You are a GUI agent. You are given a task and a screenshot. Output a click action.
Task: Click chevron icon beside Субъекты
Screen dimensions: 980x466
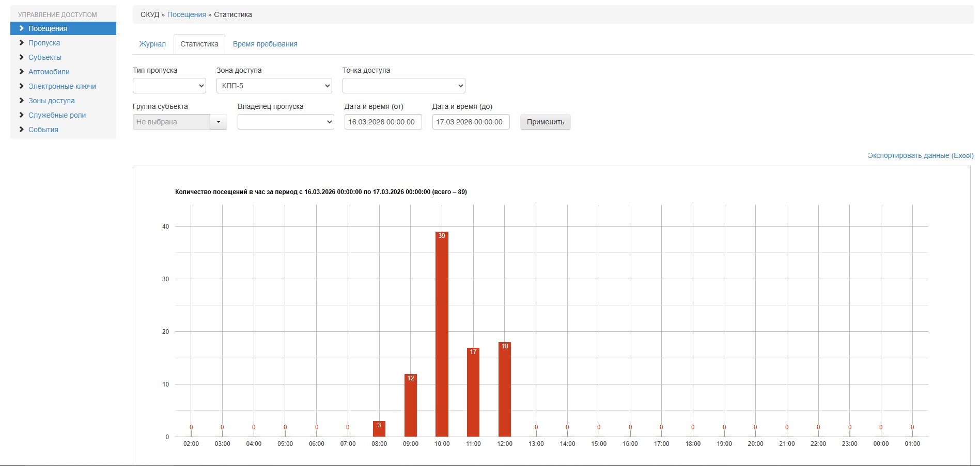tap(22, 57)
